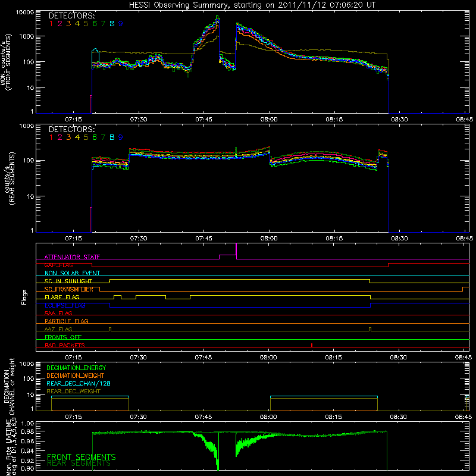The height and width of the screenshot is (476, 476).
Task: Select detector 9 in rear segments legend
Action: pos(121,137)
